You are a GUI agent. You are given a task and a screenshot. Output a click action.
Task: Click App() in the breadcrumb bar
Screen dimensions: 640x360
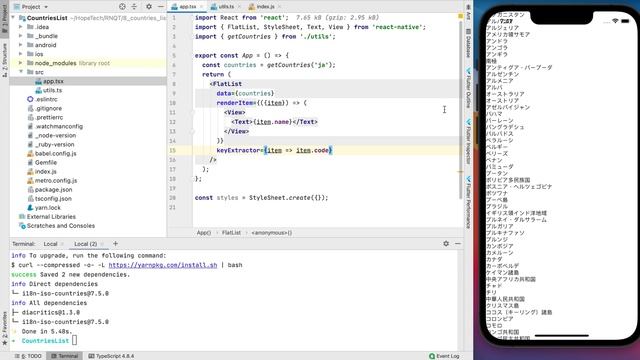click(x=204, y=233)
